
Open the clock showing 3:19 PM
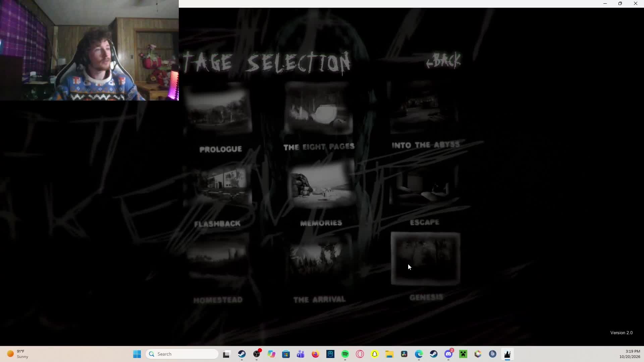(x=630, y=354)
